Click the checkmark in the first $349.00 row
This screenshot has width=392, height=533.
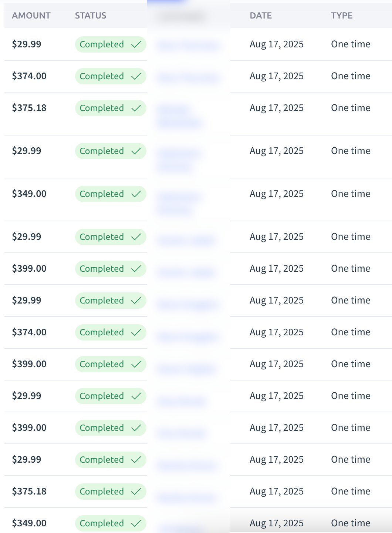[136, 194]
